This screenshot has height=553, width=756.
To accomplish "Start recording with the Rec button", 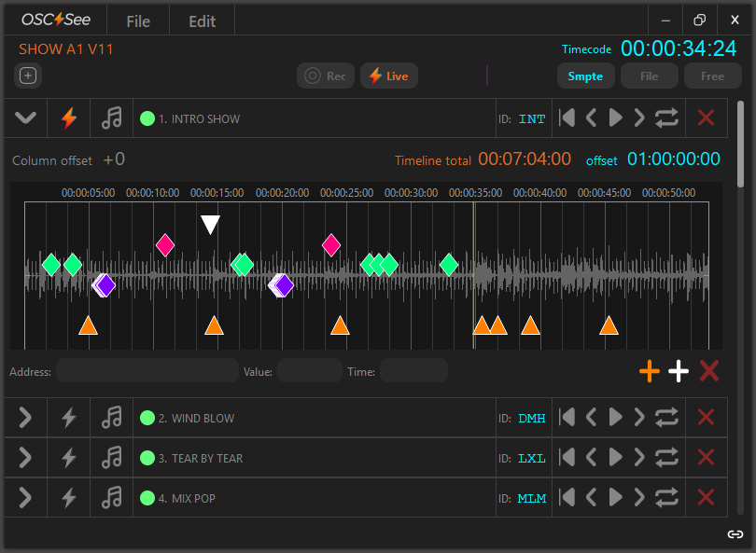I will (x=326, y=76).
